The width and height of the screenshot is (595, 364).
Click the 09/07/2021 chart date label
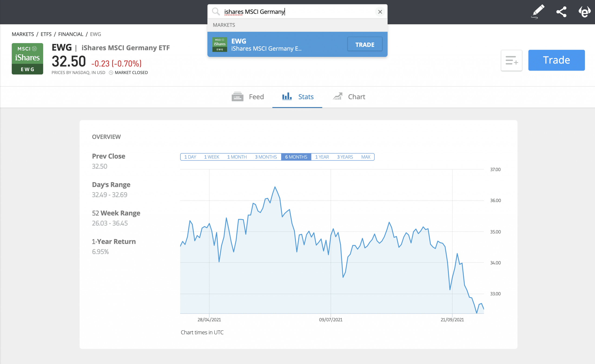(x=331, y=320)
